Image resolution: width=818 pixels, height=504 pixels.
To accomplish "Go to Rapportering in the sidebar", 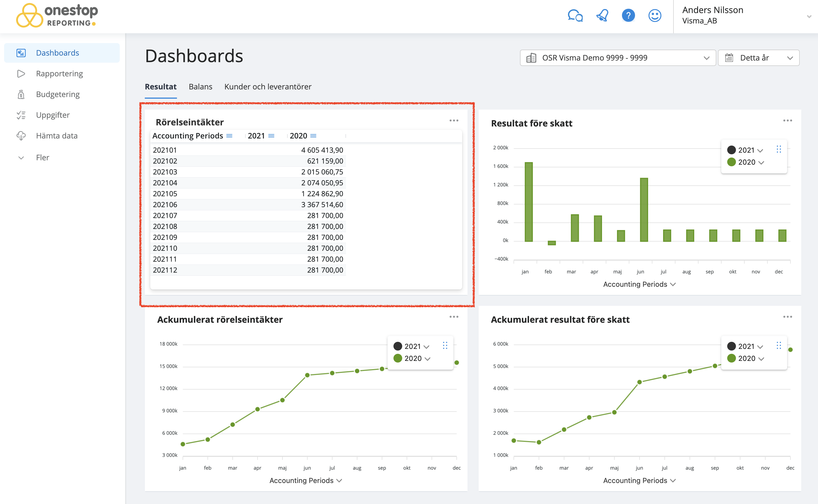I will [59, 74].
